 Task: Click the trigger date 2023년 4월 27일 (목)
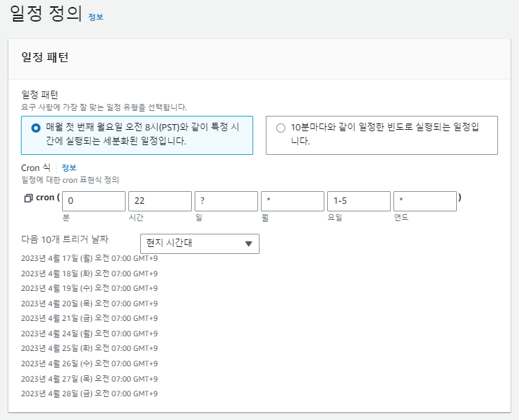[89, 379]
